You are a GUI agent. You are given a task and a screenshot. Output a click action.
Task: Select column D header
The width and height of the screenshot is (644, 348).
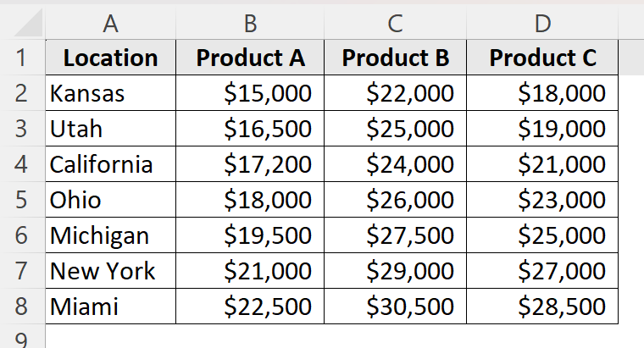pos(542,23)
